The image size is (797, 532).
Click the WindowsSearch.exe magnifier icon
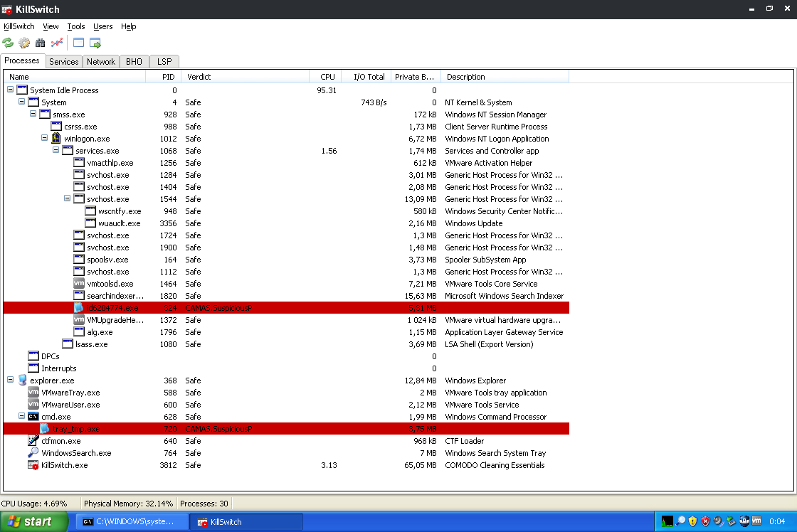point(33,453)
